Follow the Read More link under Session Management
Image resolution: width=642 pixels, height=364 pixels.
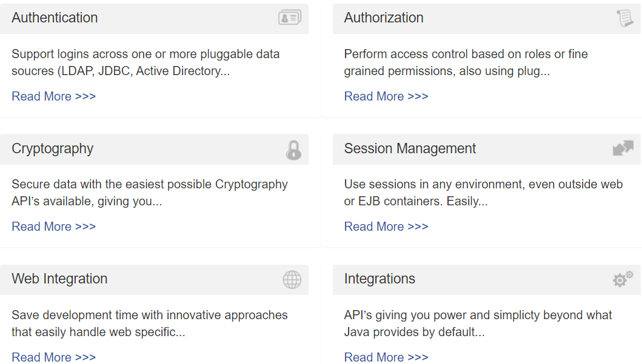click(x=386, y=227)
